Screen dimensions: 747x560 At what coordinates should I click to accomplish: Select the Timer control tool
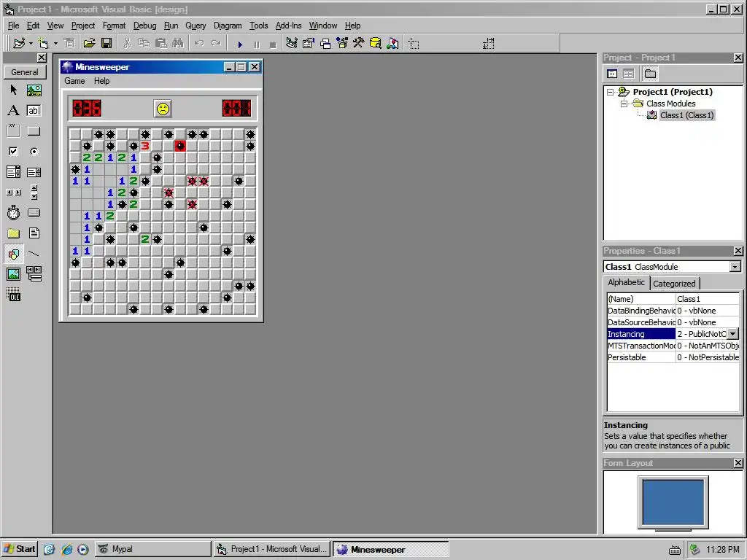pos(13,213)
